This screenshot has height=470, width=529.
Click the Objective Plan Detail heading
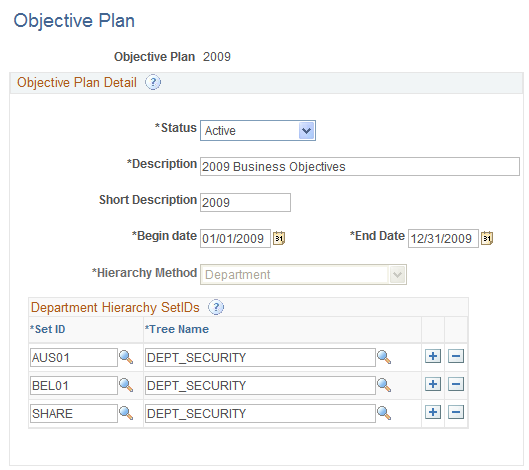(x=77, y=83)
